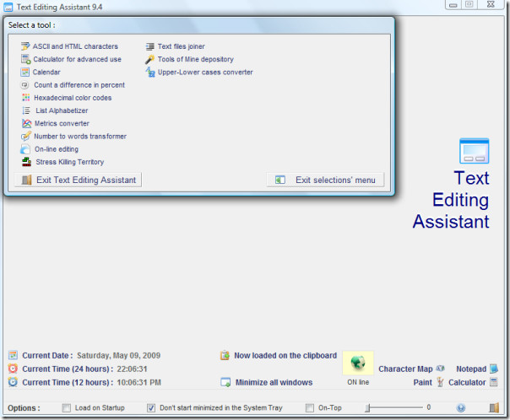This screenshot has width=510, height=420.
Task: Select Hexadecimal color codes entry
Action: click(x=73, y=98)
